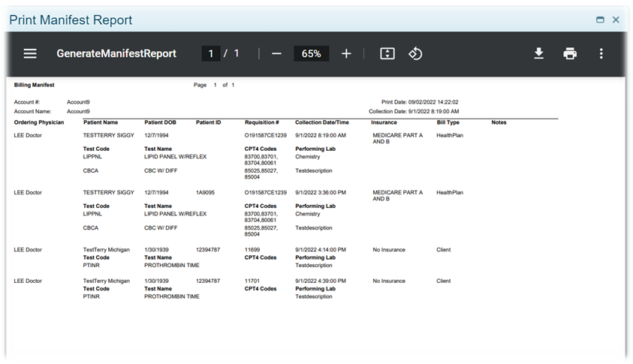Select requisition number 11701

click(252, 281)
